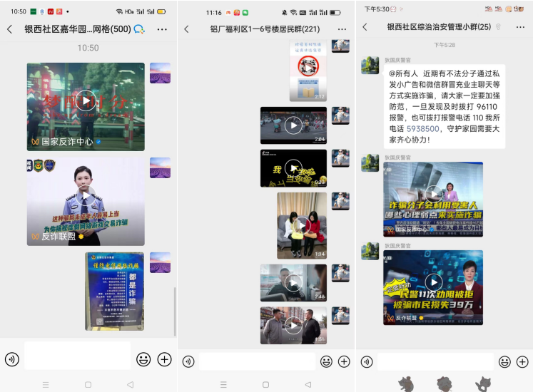Screen dimensions: 533x392
Task: Open more options in 银西社区综治治安管理小群 chat
Action: 520,27
